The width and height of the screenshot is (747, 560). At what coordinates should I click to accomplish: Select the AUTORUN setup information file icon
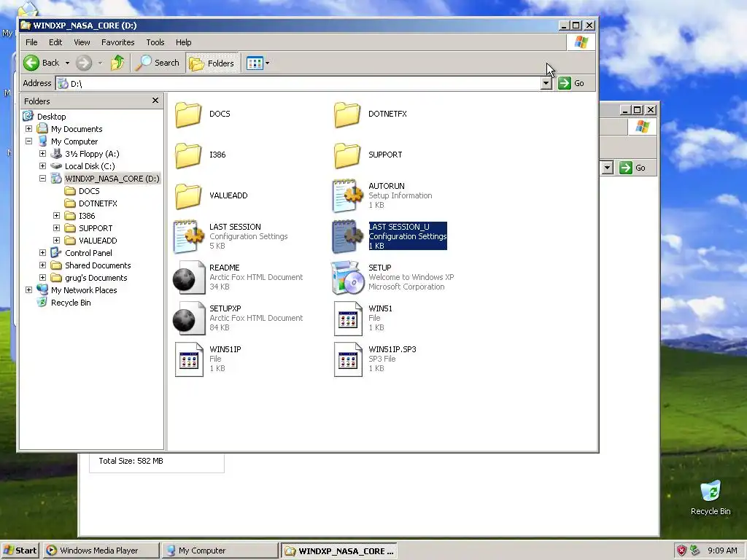[x=347, y=195]
